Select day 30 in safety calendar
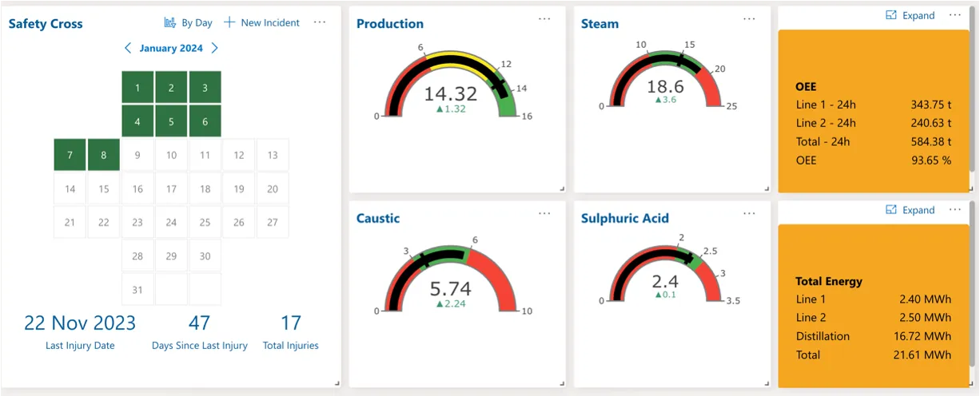 [x=205, y=256]
